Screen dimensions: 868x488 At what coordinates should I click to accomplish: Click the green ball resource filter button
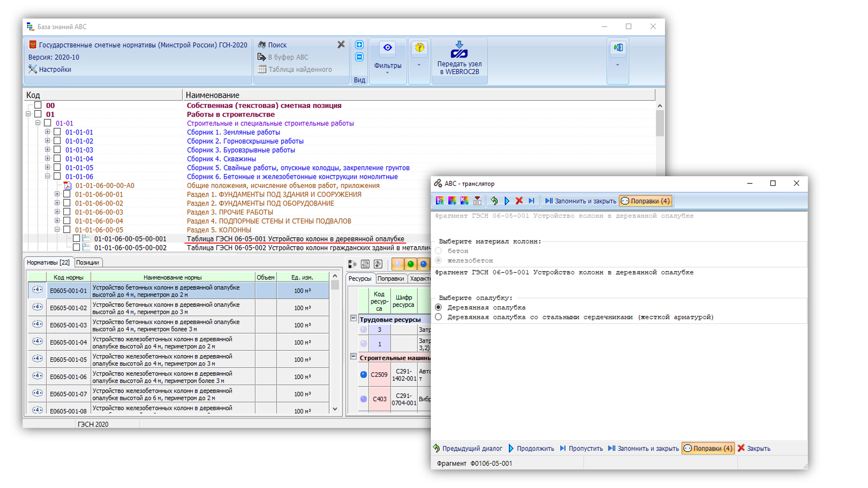[x=410, y=264]
